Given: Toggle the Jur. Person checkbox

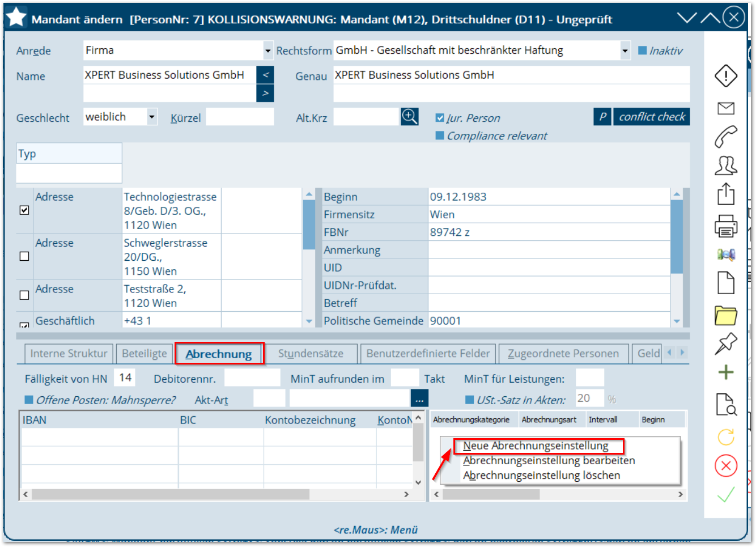Looking at the screenshot, I should click(x=440, y=118).
